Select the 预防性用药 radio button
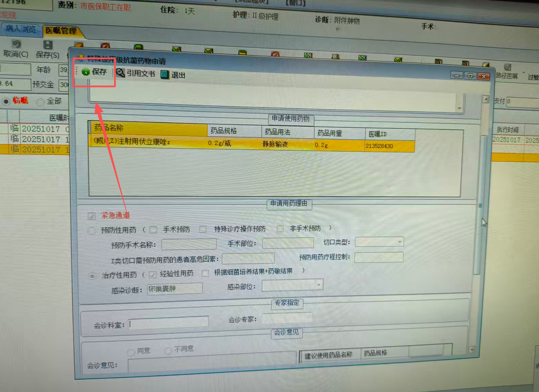539x392 pixels. 92,230
